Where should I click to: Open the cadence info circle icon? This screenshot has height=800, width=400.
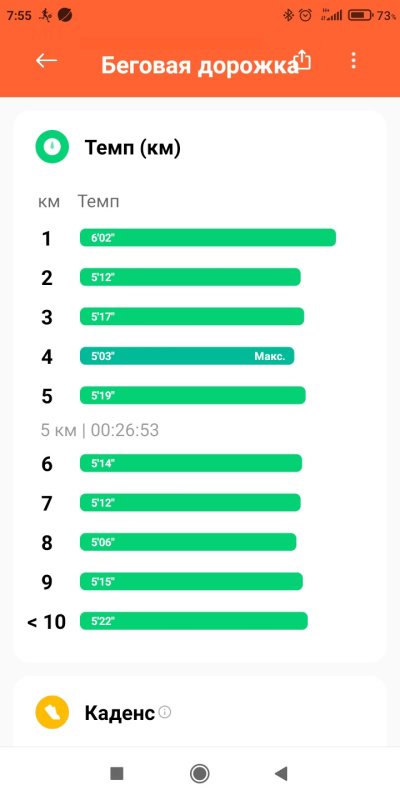click(x=164, y=712)
